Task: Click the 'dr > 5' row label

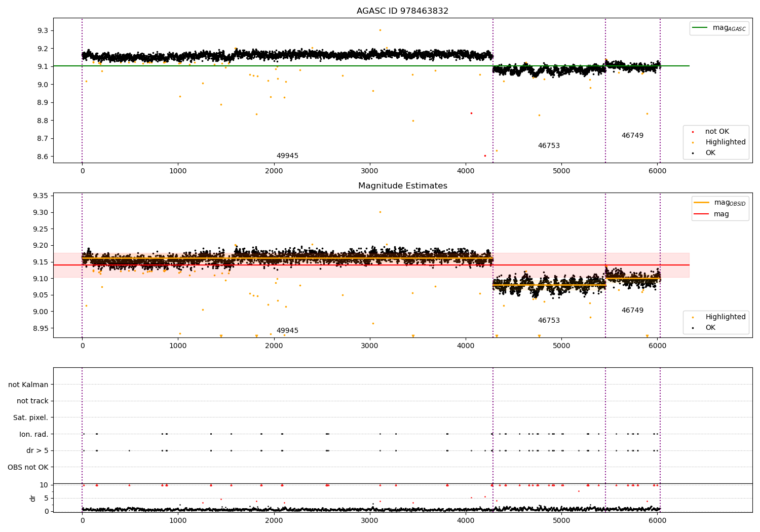Action: pos(37,451)
